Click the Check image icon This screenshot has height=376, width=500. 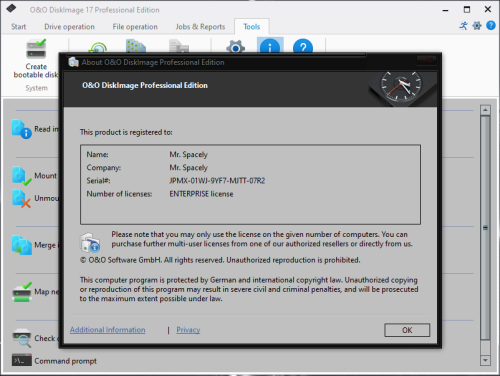click(22, 338)
